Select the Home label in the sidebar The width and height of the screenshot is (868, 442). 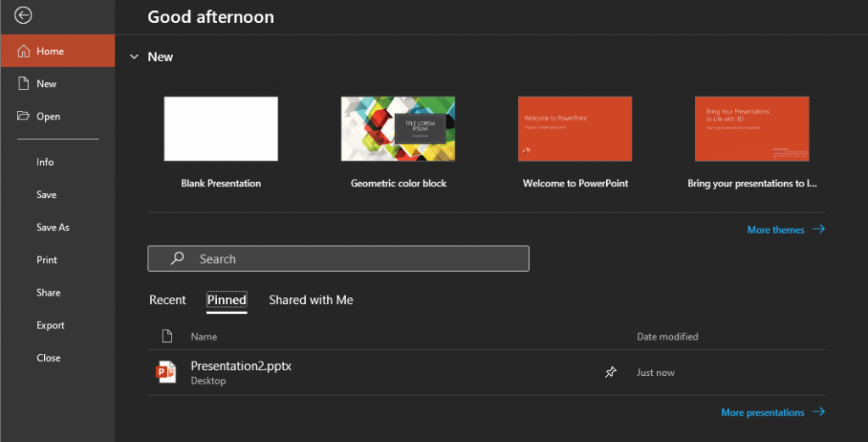(x=50, y=51)
